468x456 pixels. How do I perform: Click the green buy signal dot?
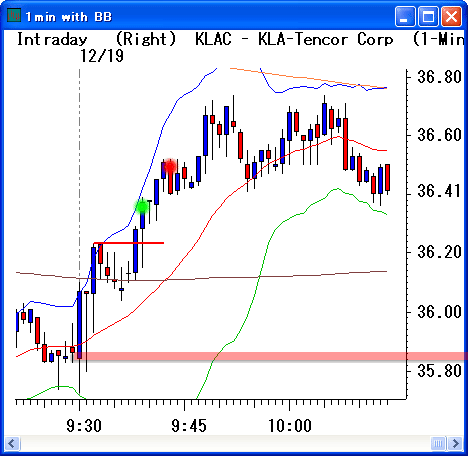[142, 207]
